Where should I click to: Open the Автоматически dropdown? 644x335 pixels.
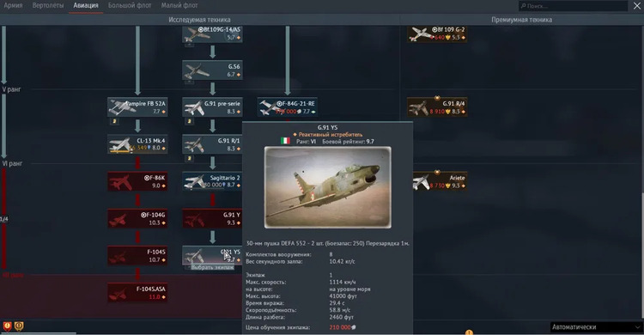[x=596, y=327]
